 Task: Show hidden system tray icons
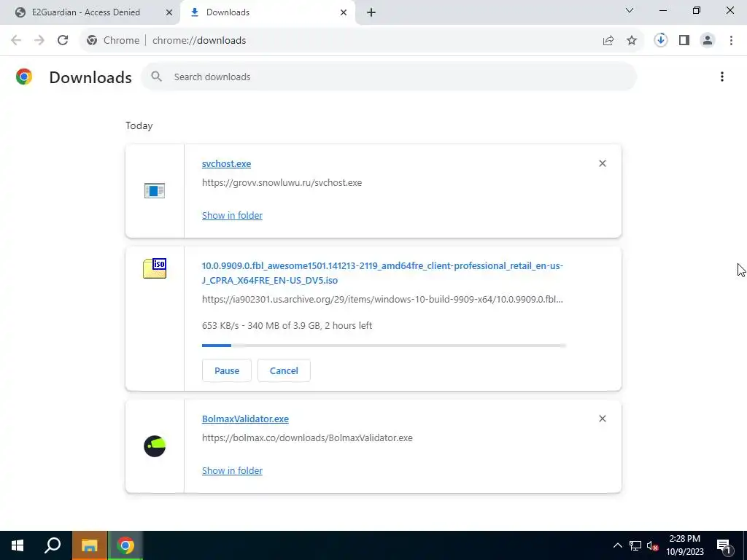point(617,545)
